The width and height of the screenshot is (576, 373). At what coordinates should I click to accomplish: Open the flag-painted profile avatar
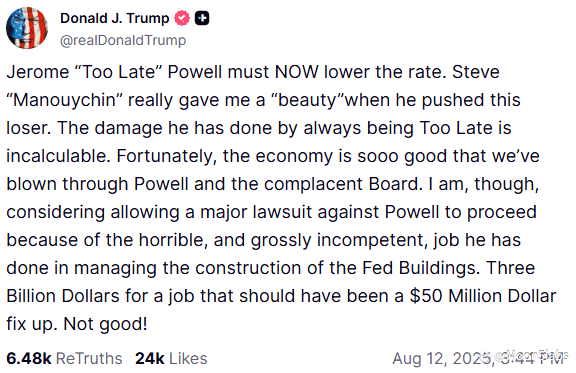[x=27, y=28]
